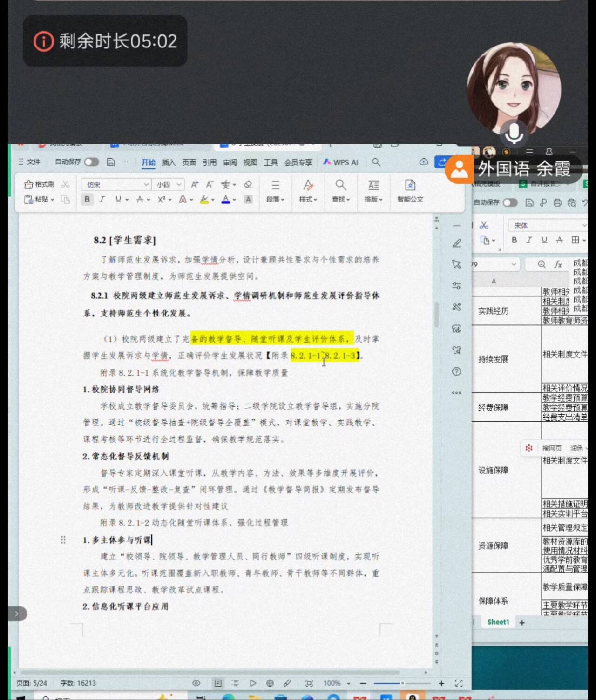Toggle the 自动保存 switch in the Writer window

click(x=91, y=162)
